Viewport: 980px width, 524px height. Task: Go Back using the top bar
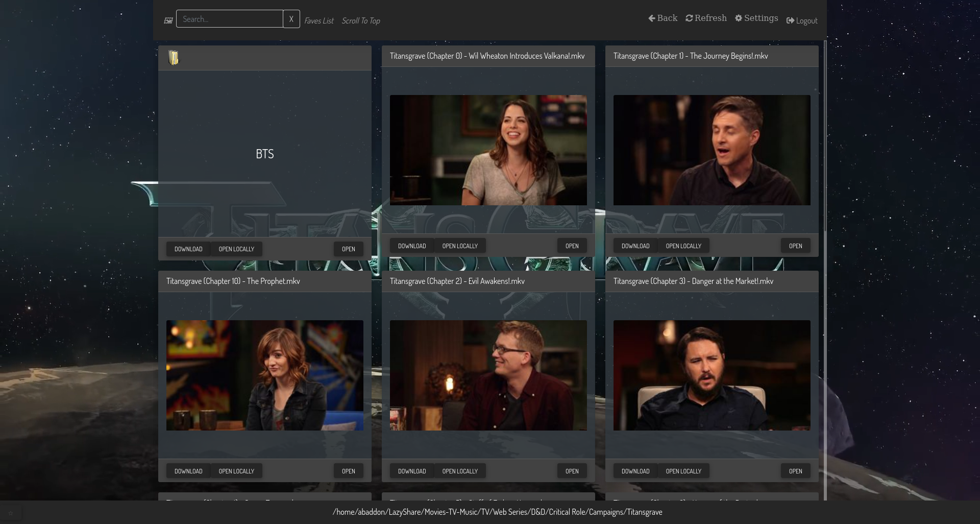663,18
